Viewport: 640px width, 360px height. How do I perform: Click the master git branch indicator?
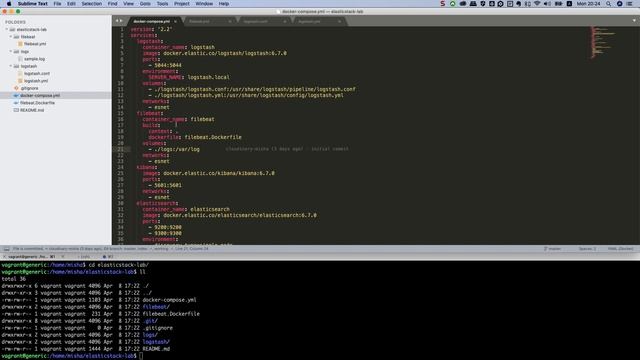pyautogui.click(x=552, y=249)
